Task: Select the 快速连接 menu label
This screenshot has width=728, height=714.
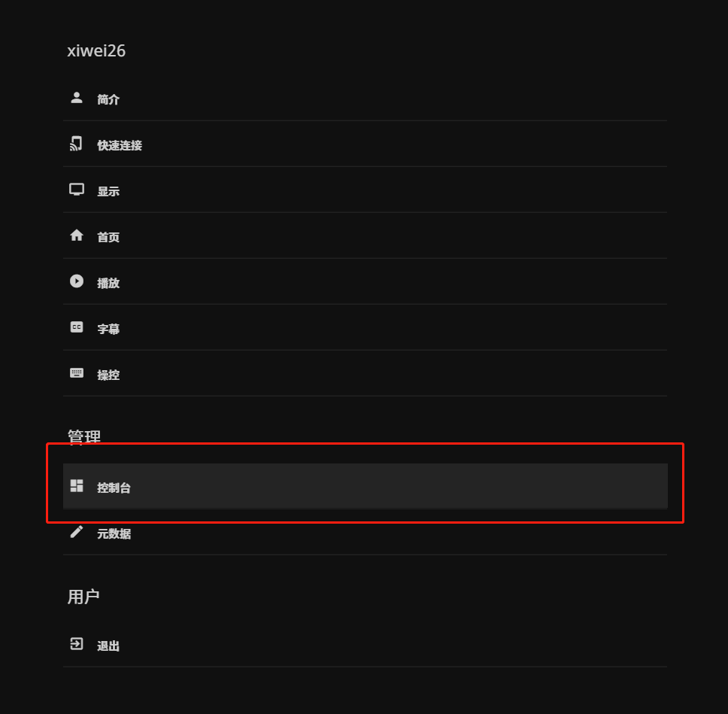Action: pos(120,145)
